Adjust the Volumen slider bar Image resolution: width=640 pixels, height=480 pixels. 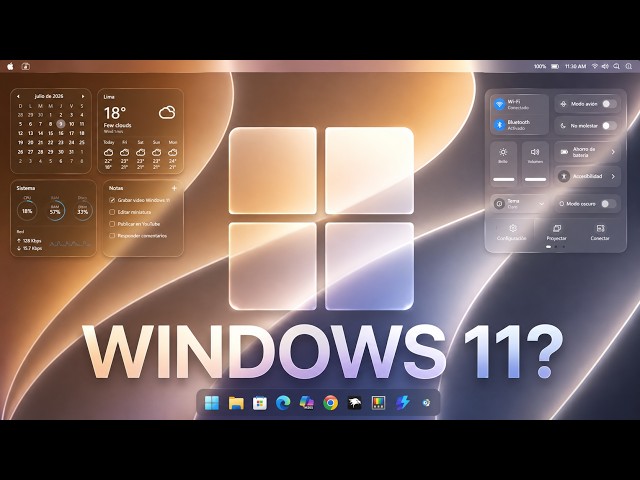[536, 179]
